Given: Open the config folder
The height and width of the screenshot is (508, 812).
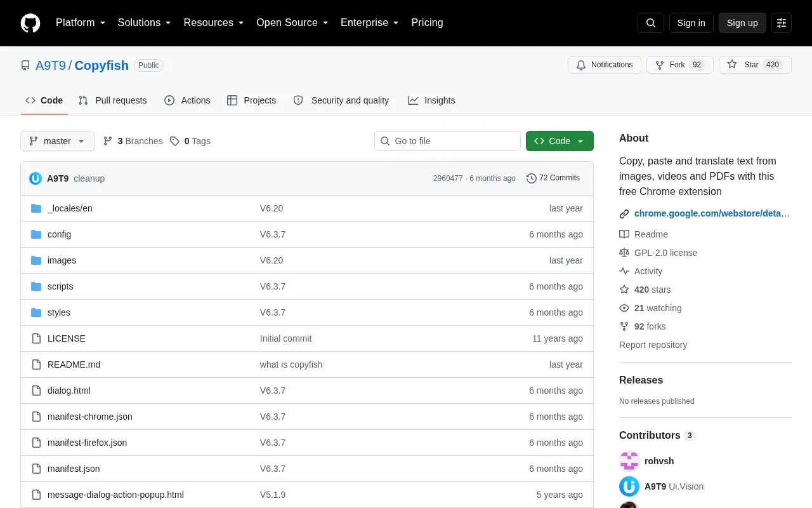Looking at the screenshot, I should click(59, 234).
